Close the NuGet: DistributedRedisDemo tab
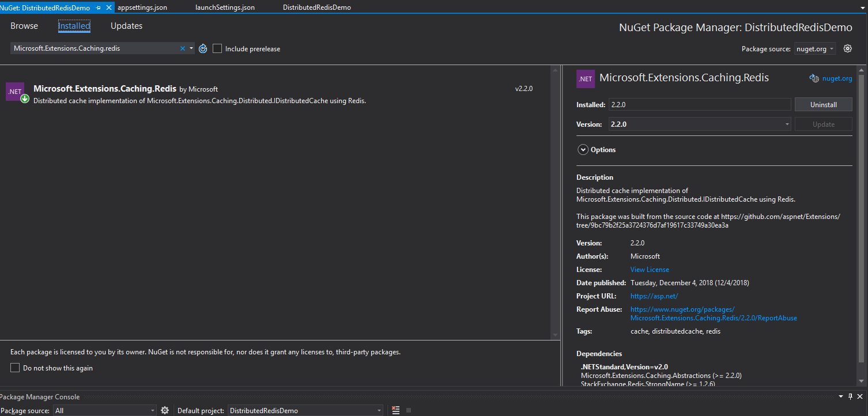868x416 pixels. pyautogui.click(x=108, y=7)
